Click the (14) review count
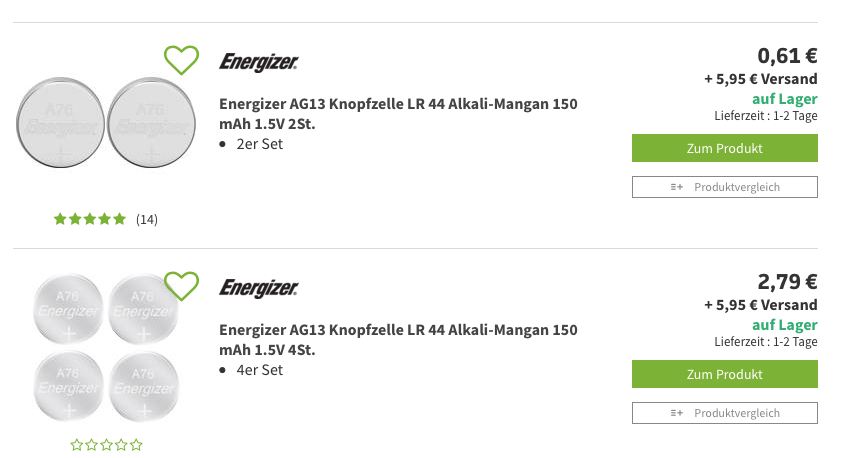845x458 pixels. 147,219
